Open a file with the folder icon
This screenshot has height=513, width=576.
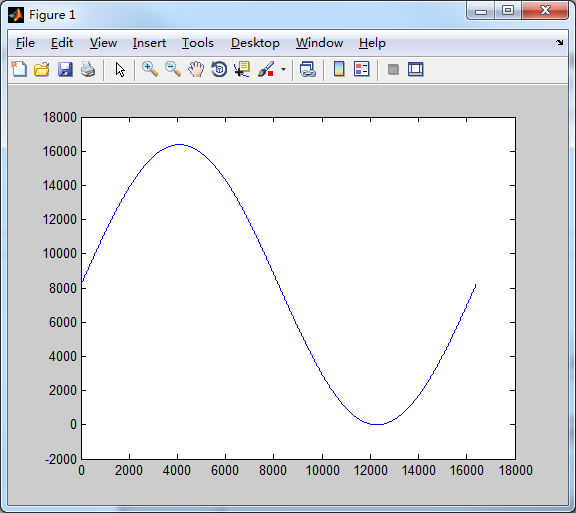point(42,69)
